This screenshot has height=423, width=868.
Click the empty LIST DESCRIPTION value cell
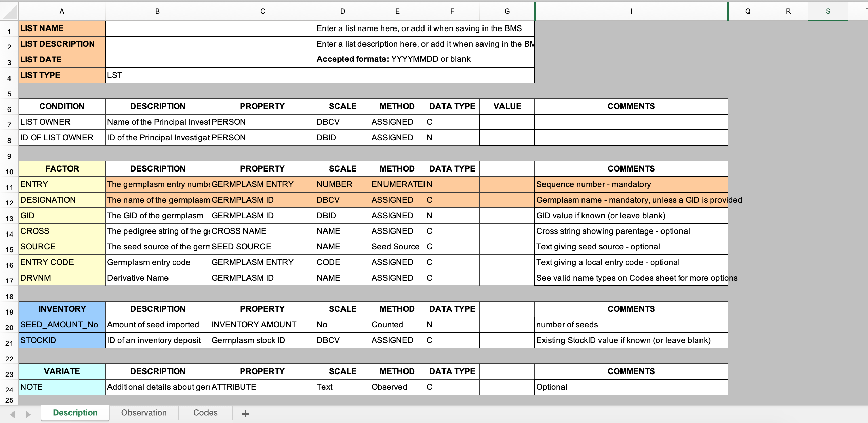click(x=210, y=44)
